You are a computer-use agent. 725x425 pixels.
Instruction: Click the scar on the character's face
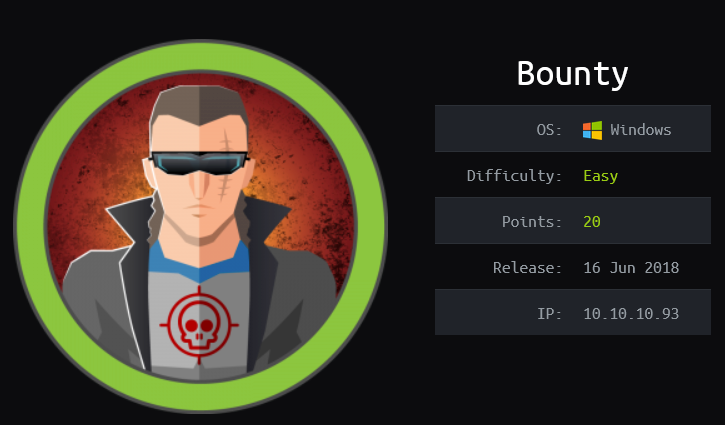[226, 166]
